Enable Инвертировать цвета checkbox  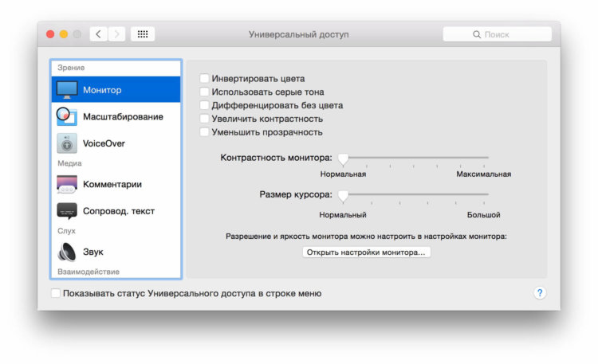[x=205, y=79]
